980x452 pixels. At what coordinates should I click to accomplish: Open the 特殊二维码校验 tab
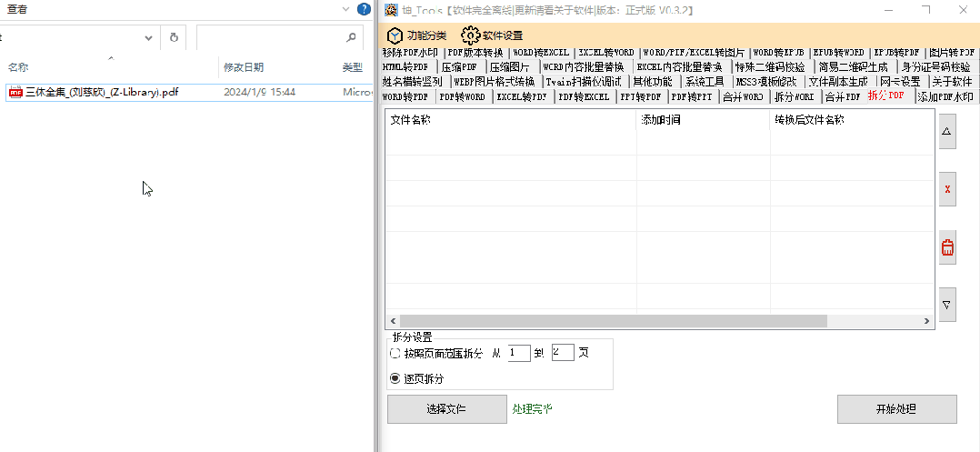770,67
